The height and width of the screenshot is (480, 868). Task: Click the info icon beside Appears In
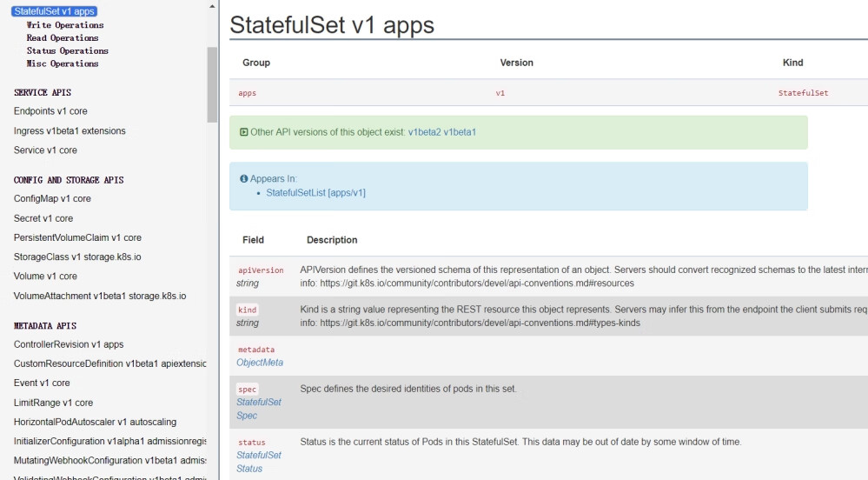tap(244, 179)
